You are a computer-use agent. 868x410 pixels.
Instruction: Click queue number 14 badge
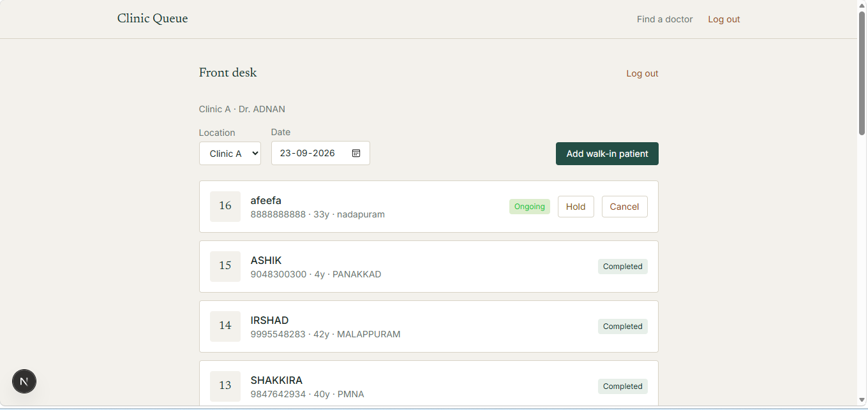click(225, 326)
